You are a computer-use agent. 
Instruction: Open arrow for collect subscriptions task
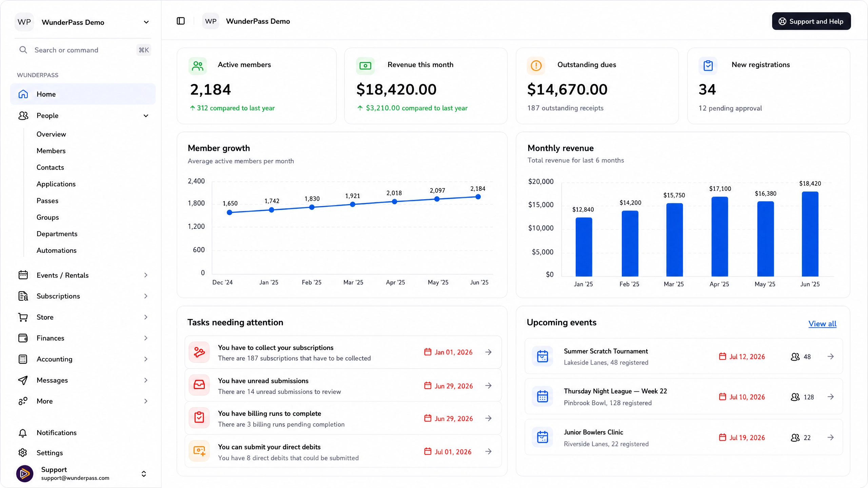488,352
